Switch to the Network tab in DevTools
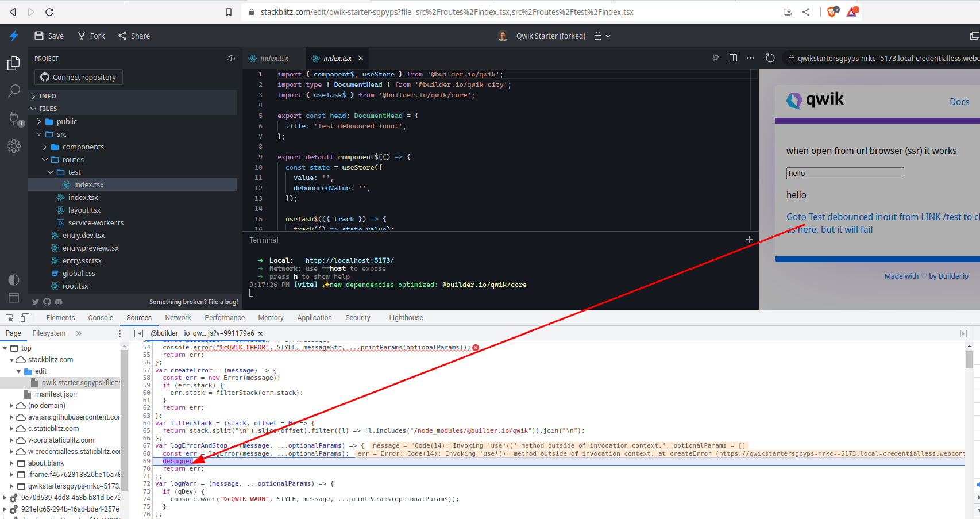The width and height of the screenshot is (980, 519). (178, 317)
